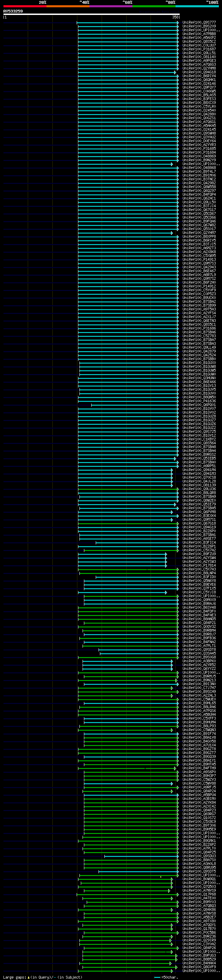Image resolution: width=222 pixels, height=980 pixels.
Task: Select label UniRef100_B6SV48
Action: pyautogui.click(x=199, y=608)
